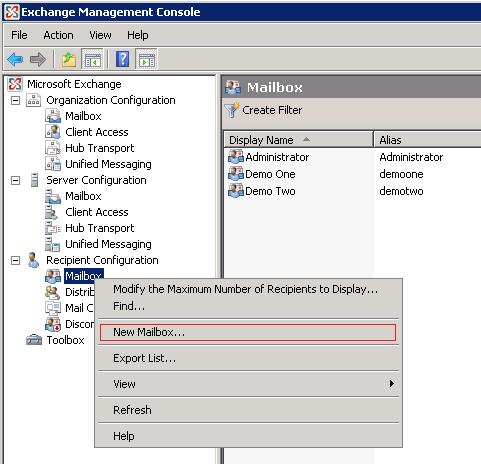Click Mailbox icon under Recipient Configuration

pos(53,276)
